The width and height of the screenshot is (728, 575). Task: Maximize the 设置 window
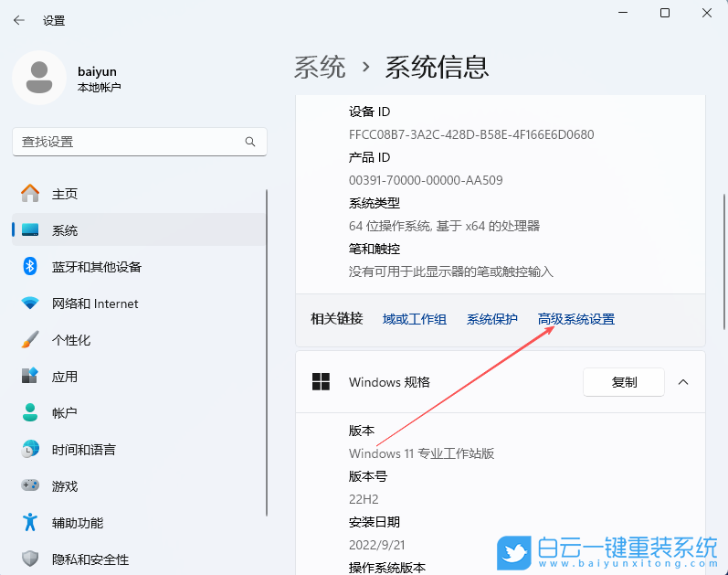(665, 13)
